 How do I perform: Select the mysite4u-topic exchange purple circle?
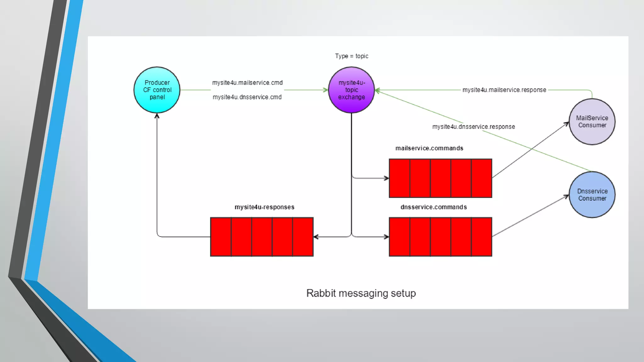[351, 90]
